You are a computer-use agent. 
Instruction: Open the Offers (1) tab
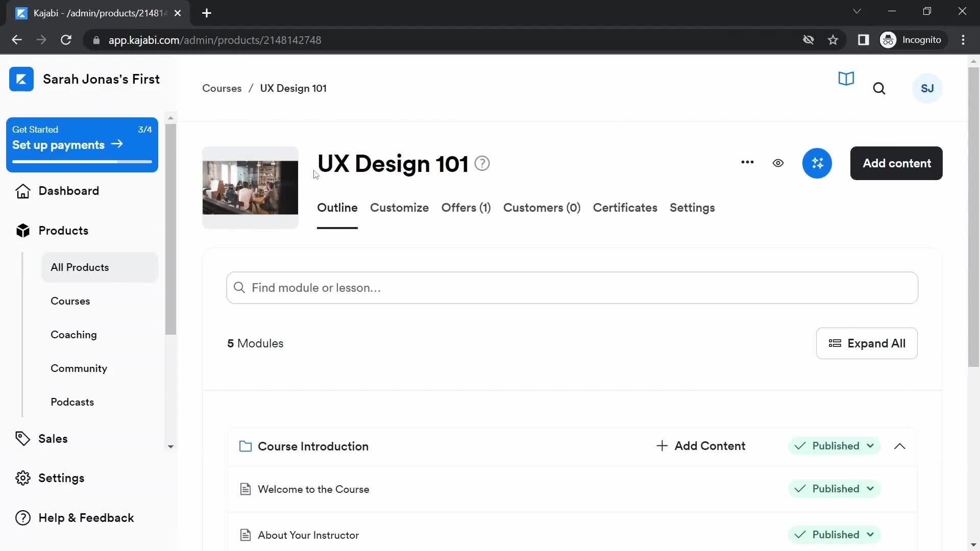click(466, 208)
